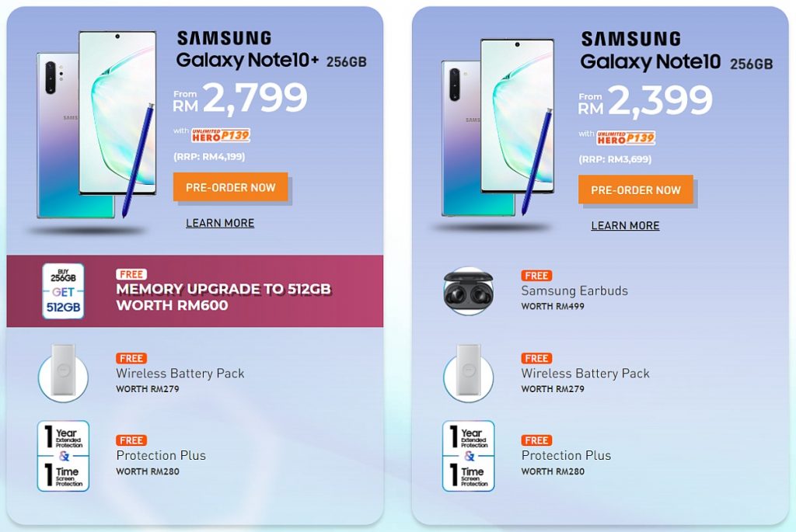Click Note10+ Wireless Battery Pack icon

[63, 374]
